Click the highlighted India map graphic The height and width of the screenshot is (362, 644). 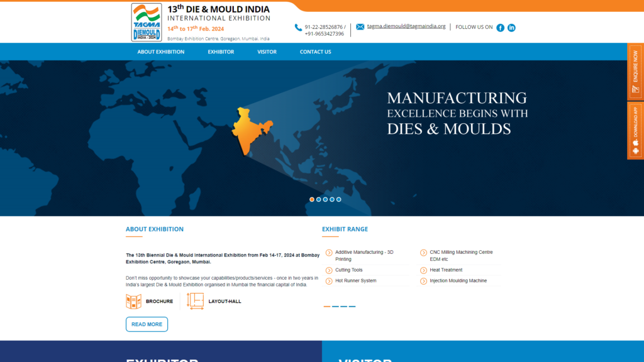[252, 131]
